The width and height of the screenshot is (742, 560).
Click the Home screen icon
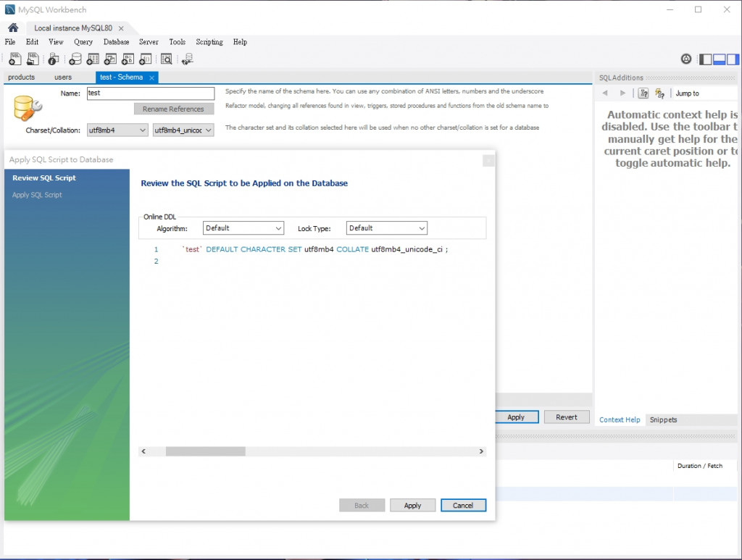(13, 28)
